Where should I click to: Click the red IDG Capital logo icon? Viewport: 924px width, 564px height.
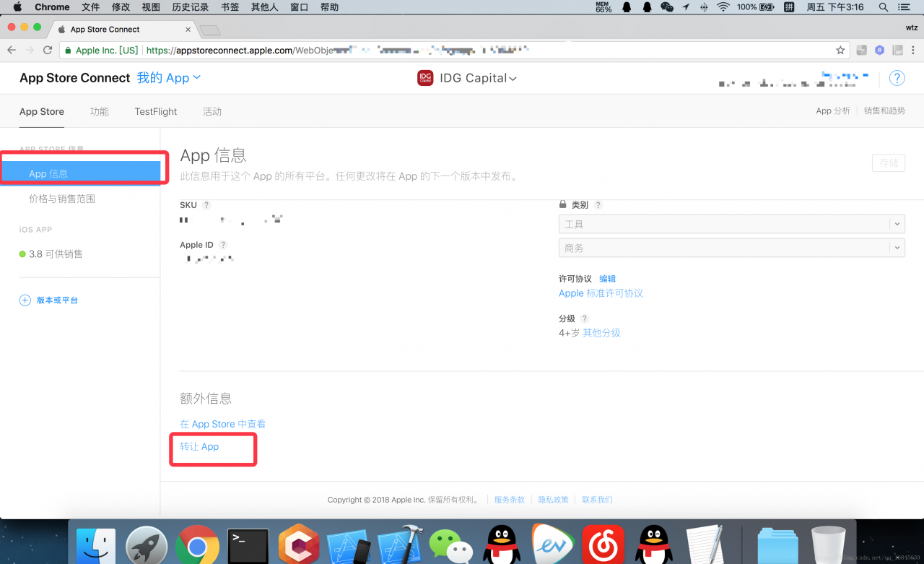click(425, 78)
